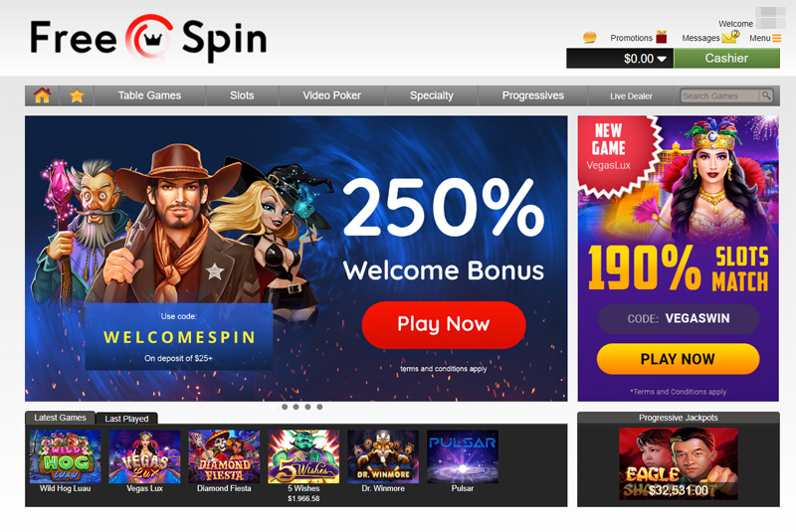Open Messages envelope icon
The width and height of the screenshot is (796, 532).
click(730, 37)
